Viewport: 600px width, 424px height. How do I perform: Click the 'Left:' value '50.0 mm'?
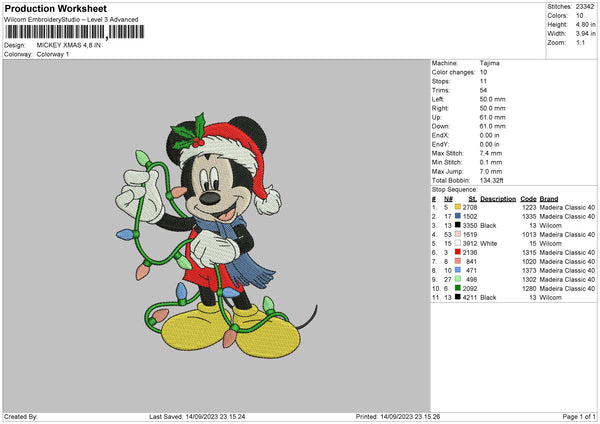click(492, 99)
